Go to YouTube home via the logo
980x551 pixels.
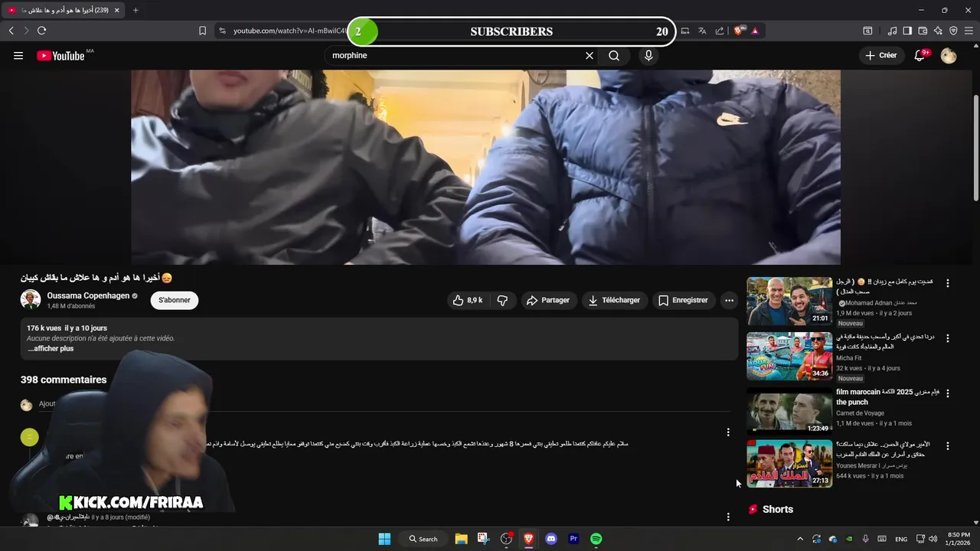[60, 55]
